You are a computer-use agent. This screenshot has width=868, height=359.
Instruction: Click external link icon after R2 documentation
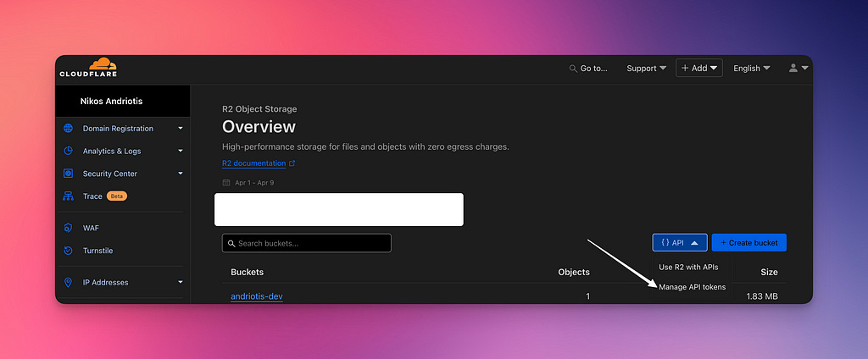[x=292, y=163]
